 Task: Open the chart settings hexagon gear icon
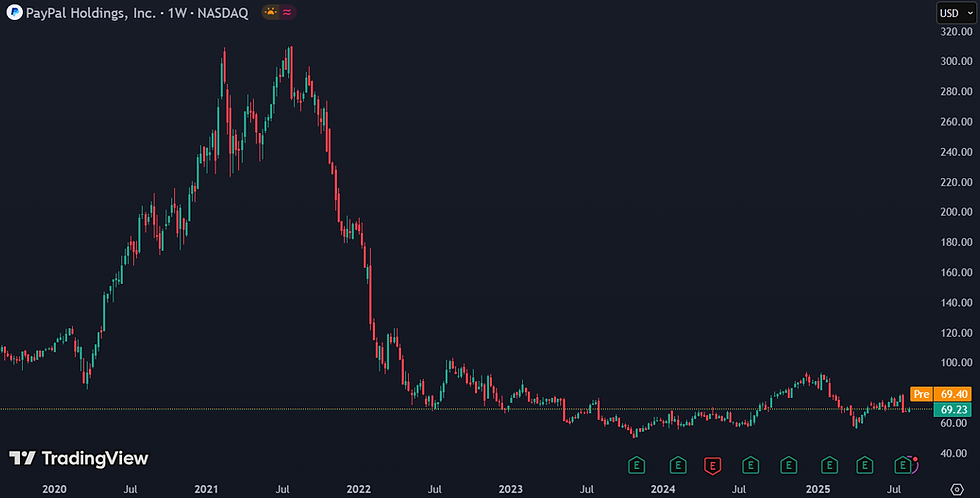957,489
